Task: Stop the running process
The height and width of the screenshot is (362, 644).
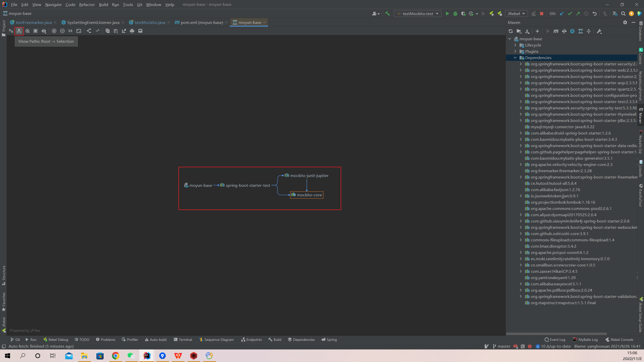Action: (x=542, y=14)
